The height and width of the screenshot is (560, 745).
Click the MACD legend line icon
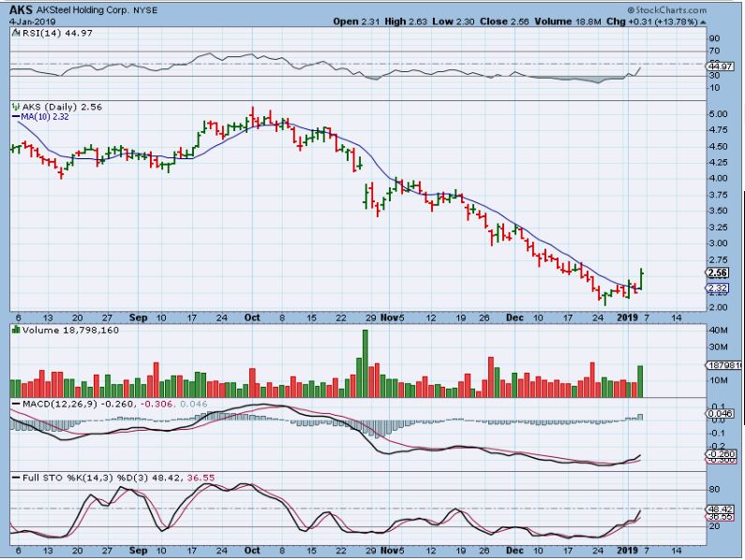(16, 404)
